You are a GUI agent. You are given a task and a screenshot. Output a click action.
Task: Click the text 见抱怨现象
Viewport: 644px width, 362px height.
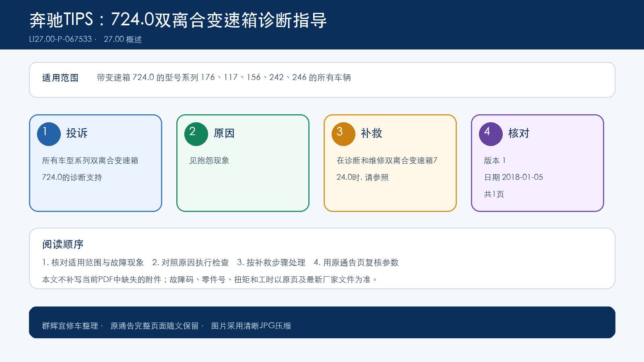(209, 160)
